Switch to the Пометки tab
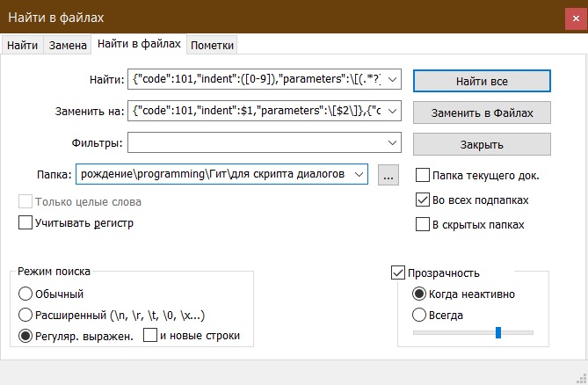The image size is (588, 385). (212, 45)
